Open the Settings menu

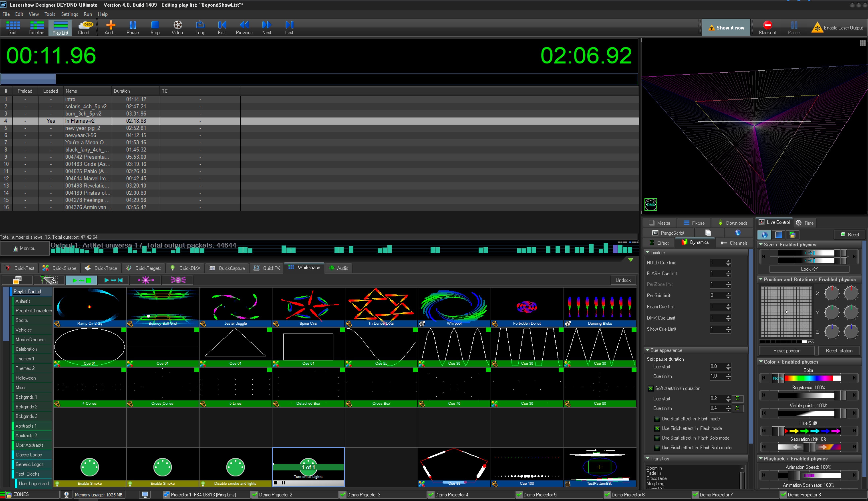click(70, 14)
